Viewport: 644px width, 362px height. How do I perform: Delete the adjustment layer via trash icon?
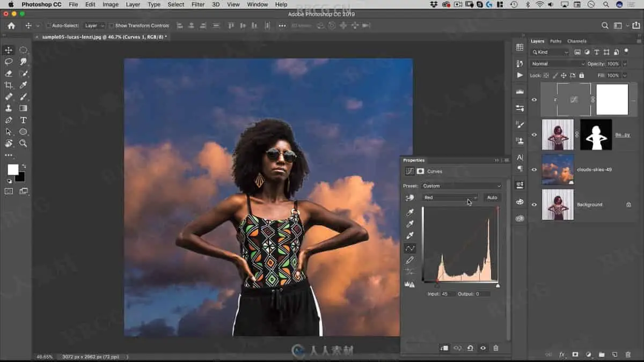point(495,348)
